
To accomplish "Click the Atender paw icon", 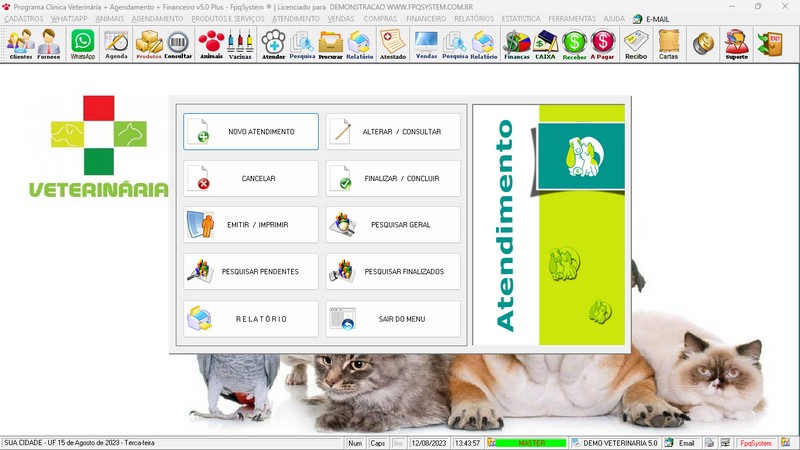I will (273, 44).
